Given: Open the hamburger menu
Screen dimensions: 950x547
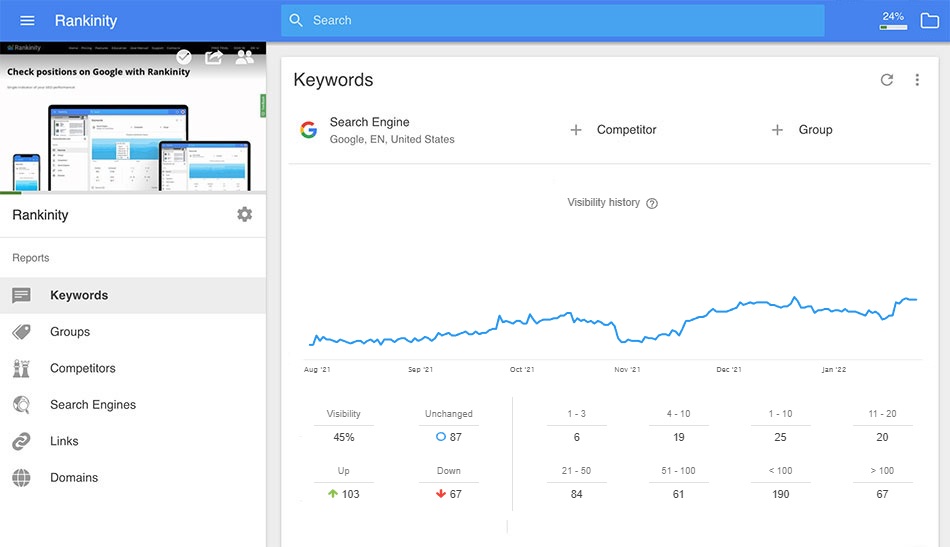Looking at the screenshot, I should [27, 21].
